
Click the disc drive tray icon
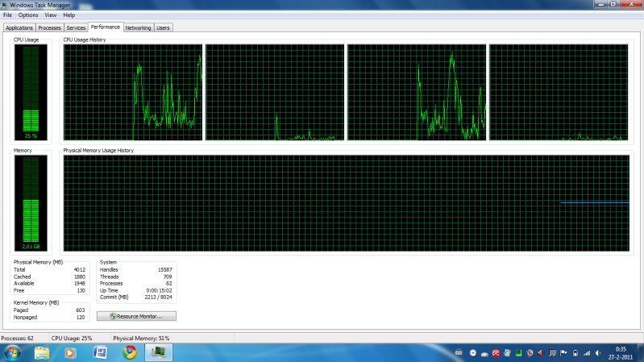473,353
